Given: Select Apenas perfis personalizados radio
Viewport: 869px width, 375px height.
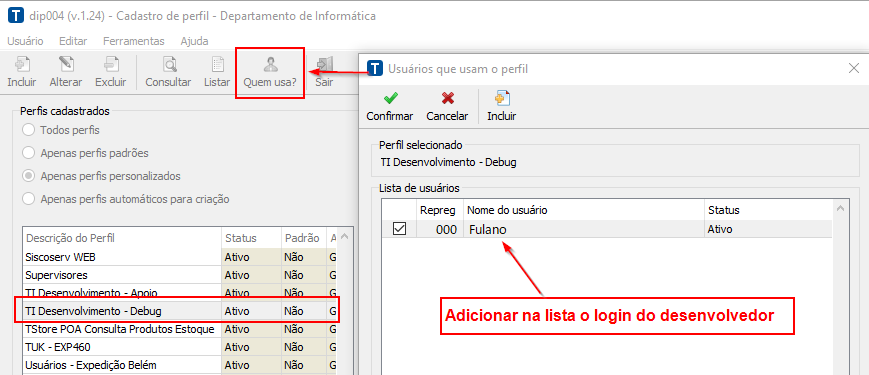Looking at the screenshot, I should (28, 176).
